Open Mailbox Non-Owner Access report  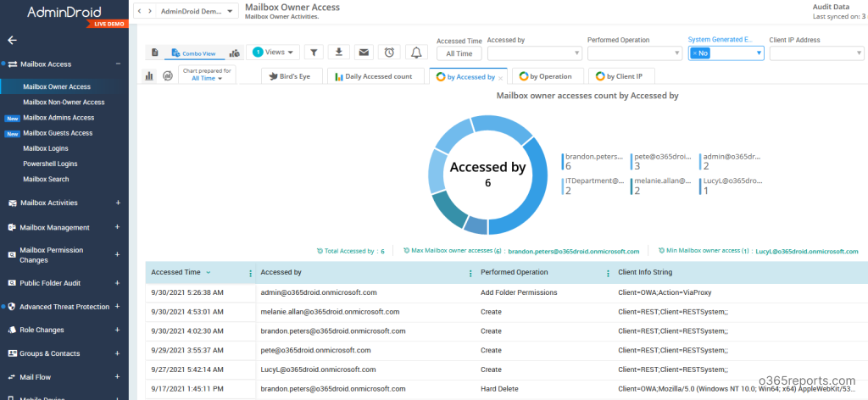point(64,103)
